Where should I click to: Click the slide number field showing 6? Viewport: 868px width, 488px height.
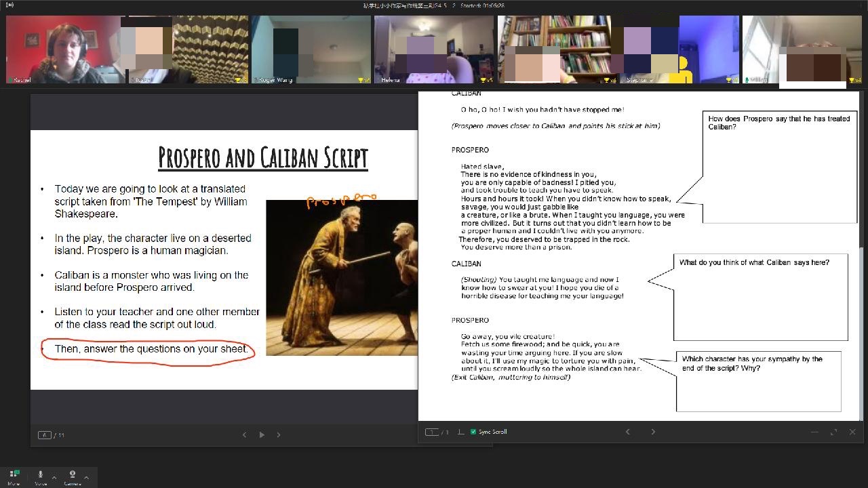click(x=45, y=434)
